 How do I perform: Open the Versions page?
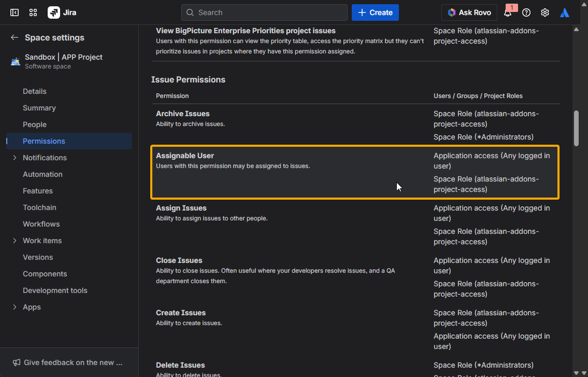(x=38, y=257)
